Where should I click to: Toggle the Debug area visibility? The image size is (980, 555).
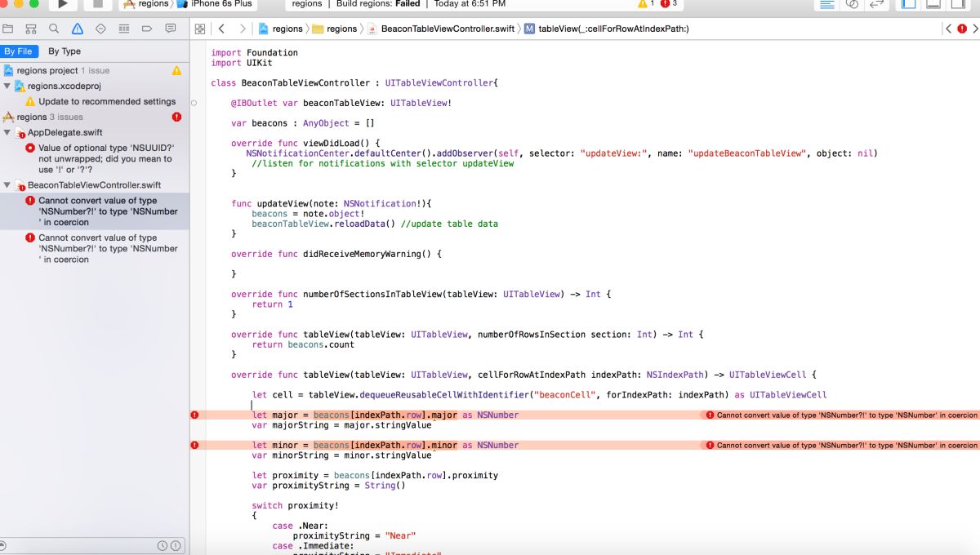(x=933, y=4)
